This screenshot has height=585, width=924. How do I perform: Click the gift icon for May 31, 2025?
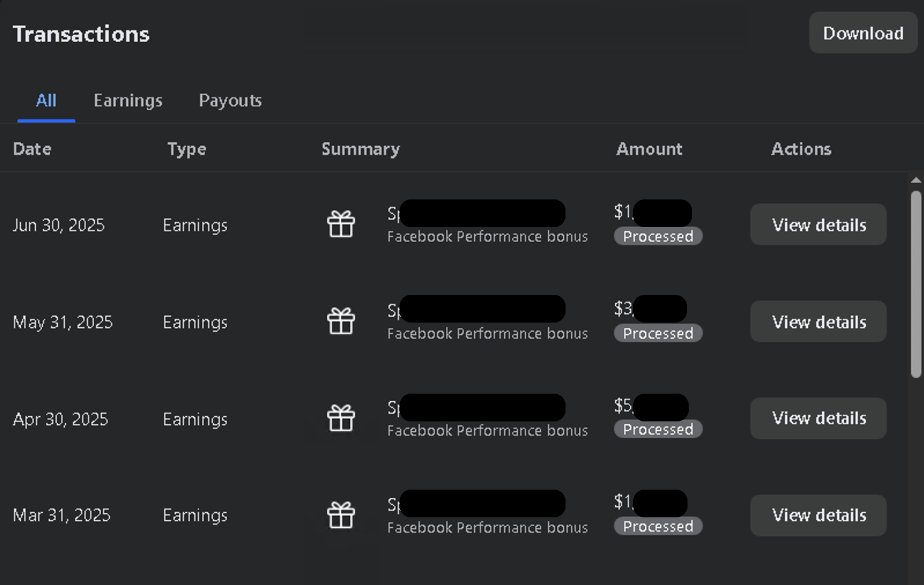(341, 321)
